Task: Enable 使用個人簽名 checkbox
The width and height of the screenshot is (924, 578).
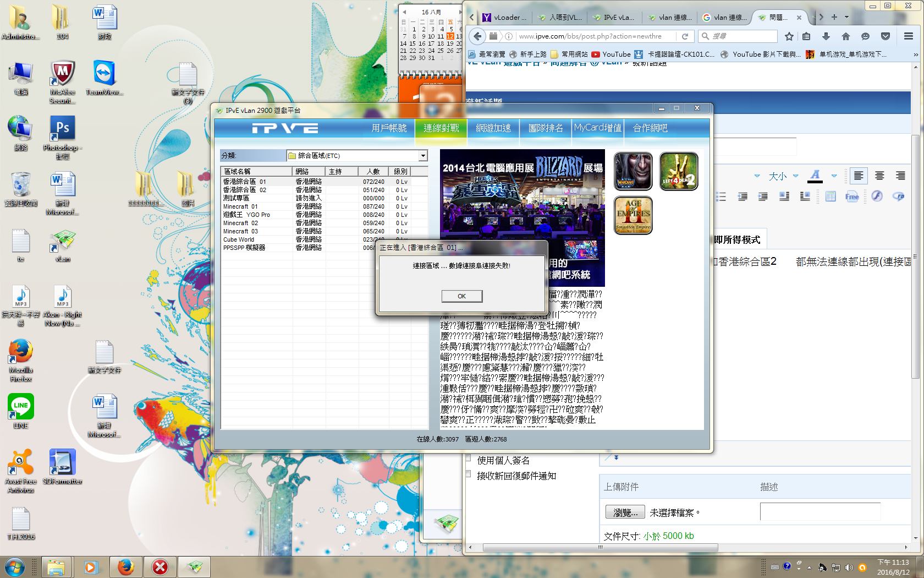Action: (x=468, y=458)
